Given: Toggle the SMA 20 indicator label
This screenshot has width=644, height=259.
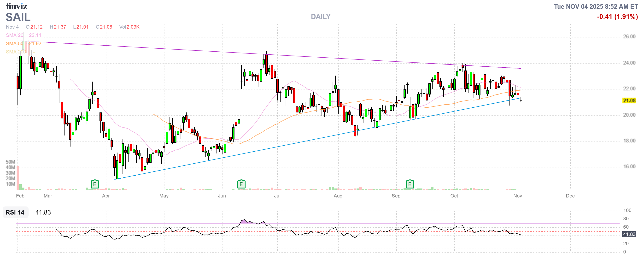Looking at the screenshot, I should coord(15,35).
